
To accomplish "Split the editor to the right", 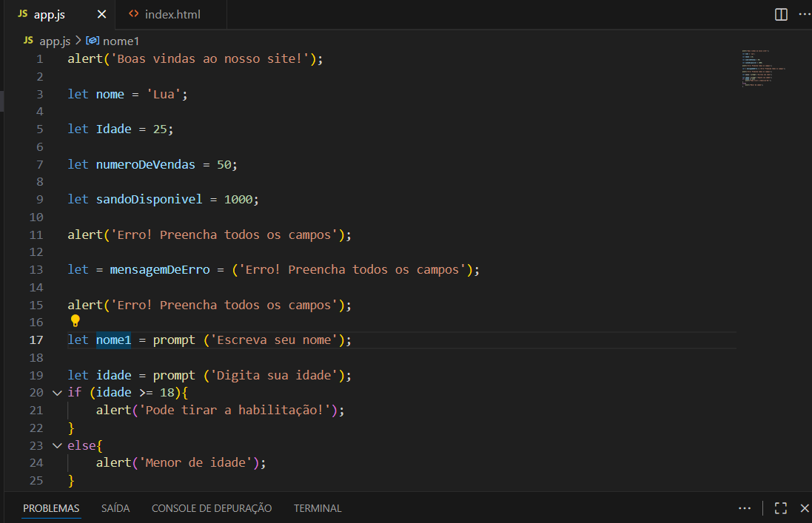I will [x=781, y=15].
